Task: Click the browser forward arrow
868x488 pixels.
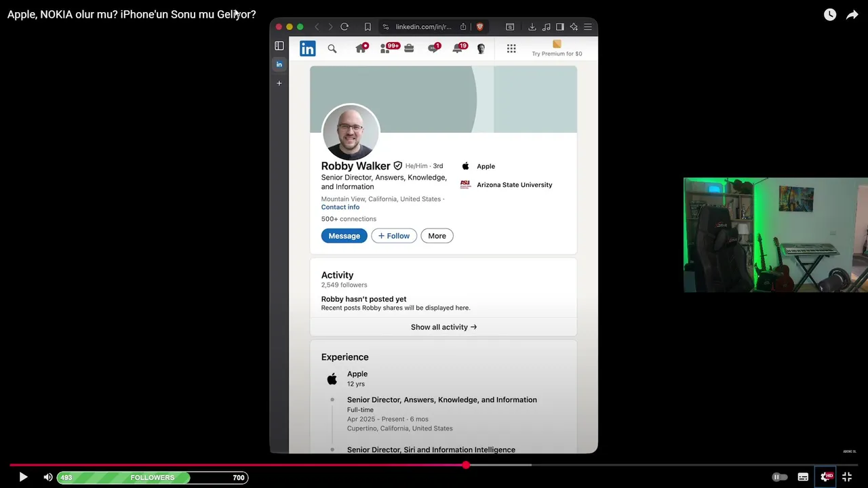Action: [x=330, y=27]
